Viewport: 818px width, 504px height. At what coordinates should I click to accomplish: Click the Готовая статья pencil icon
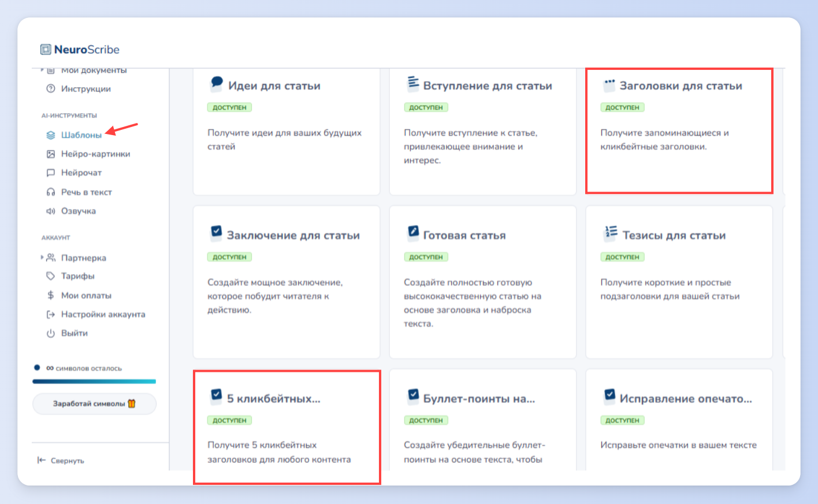point(413,233)
